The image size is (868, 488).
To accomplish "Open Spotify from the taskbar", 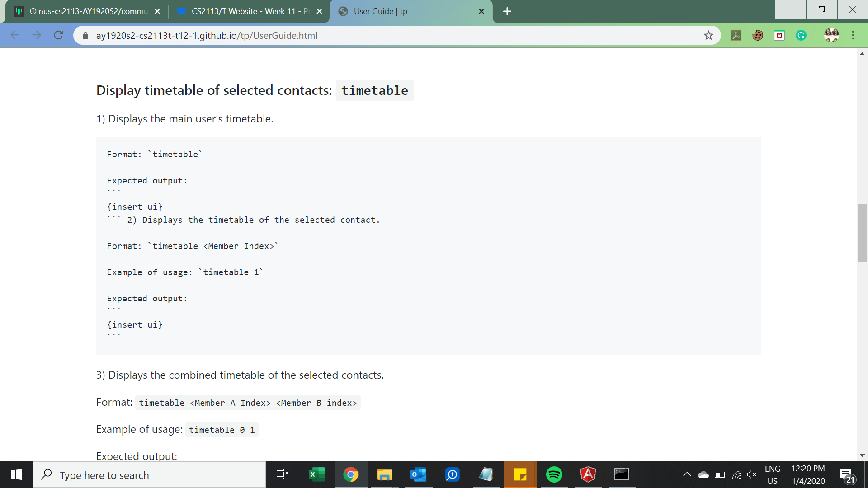I will [x=554, y=474].
